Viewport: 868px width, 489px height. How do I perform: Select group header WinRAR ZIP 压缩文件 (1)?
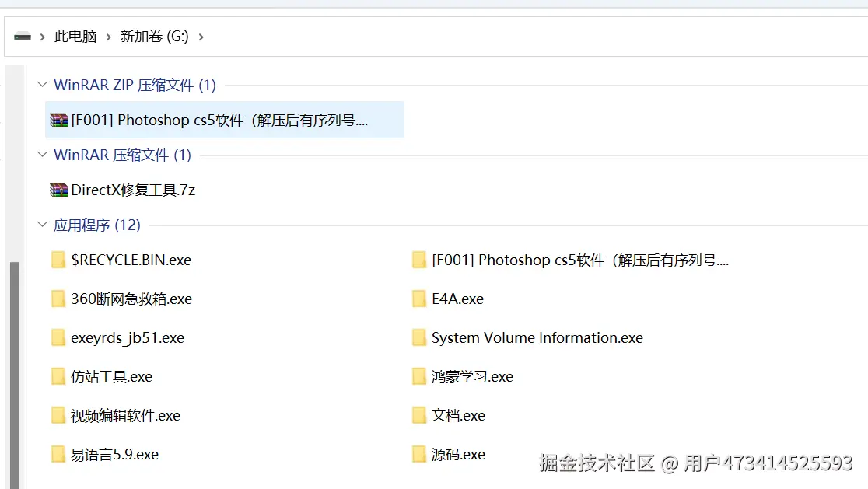click(135, 85)
